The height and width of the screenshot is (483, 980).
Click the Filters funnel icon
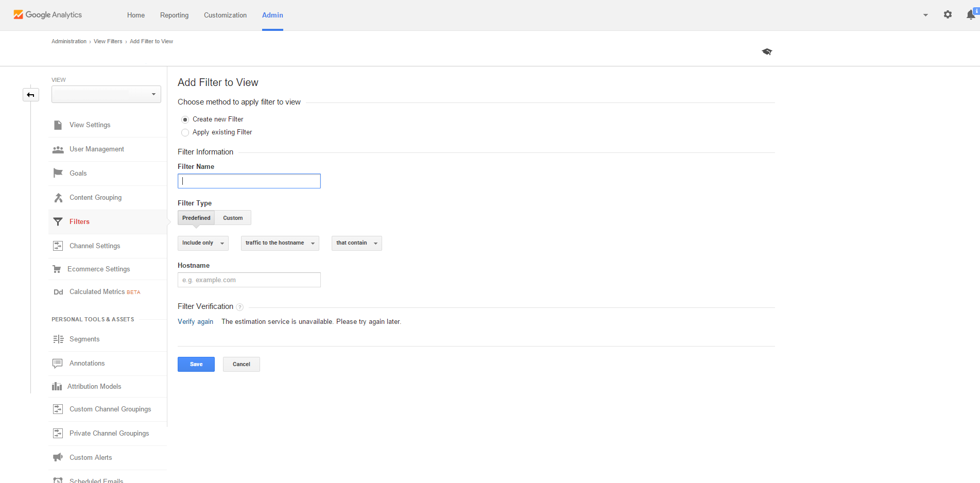coord(58,222)
